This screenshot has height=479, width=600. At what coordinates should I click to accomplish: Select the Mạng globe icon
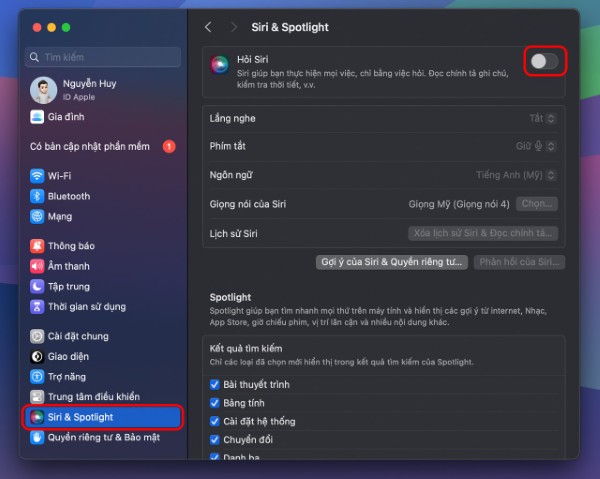point(37,216)
